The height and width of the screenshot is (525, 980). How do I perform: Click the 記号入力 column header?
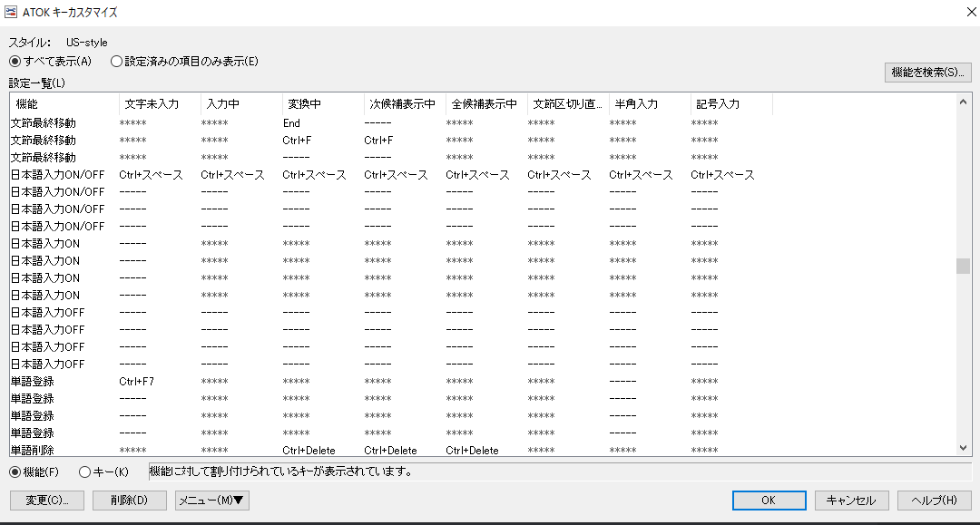(731, 104)
